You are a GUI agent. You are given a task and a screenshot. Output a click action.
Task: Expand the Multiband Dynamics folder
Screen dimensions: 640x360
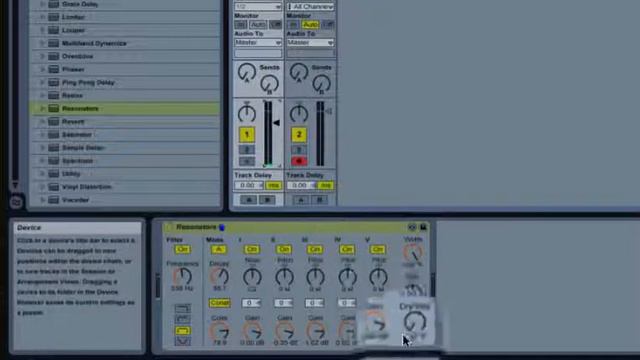click(x=42, y=43)
